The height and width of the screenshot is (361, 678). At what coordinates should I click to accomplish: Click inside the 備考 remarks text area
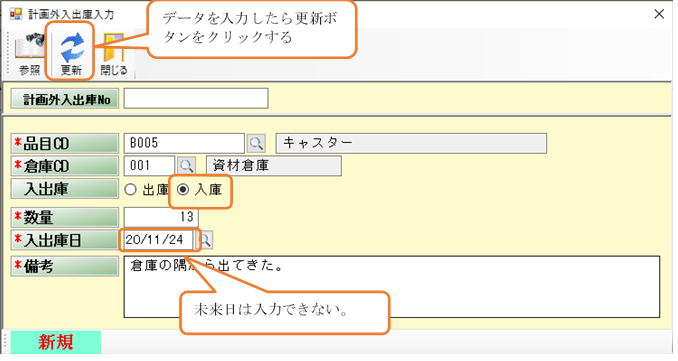392,287
